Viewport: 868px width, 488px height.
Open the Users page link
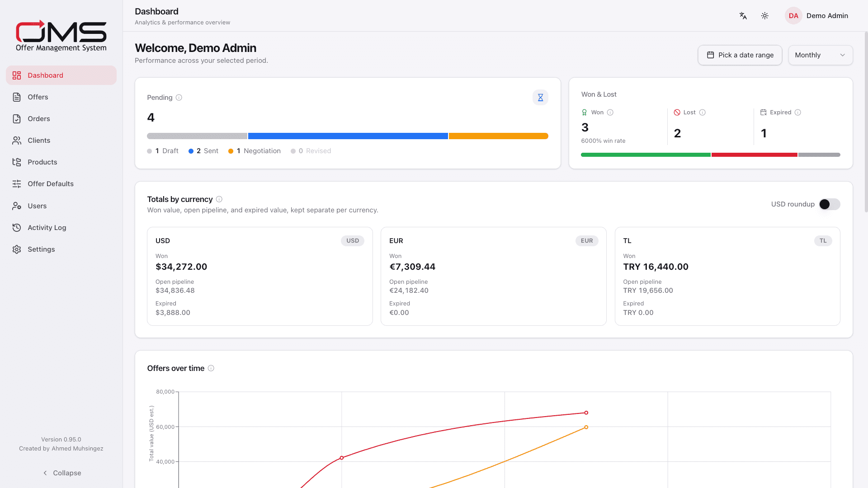point(61,206)
